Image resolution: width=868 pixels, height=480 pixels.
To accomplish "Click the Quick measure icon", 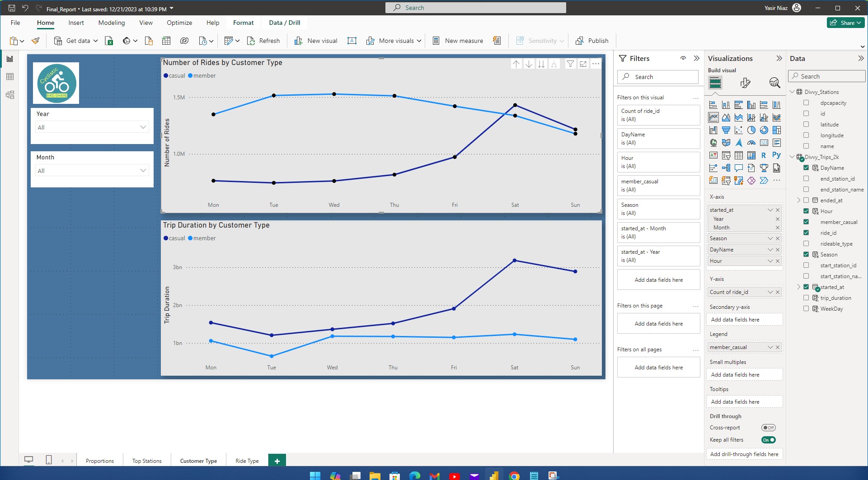I will pos(497,41).
